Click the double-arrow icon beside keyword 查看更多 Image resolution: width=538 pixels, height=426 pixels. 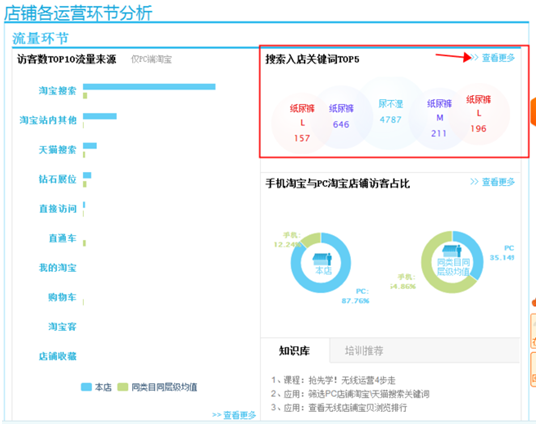click(x=474, y=58)
